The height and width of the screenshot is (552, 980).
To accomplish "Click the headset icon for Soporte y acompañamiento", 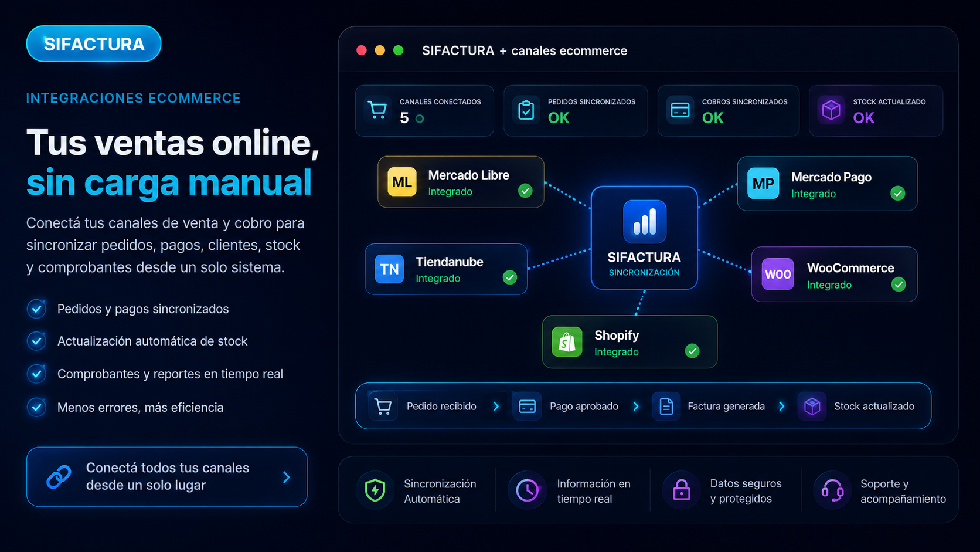I will (x=832, y=490).
